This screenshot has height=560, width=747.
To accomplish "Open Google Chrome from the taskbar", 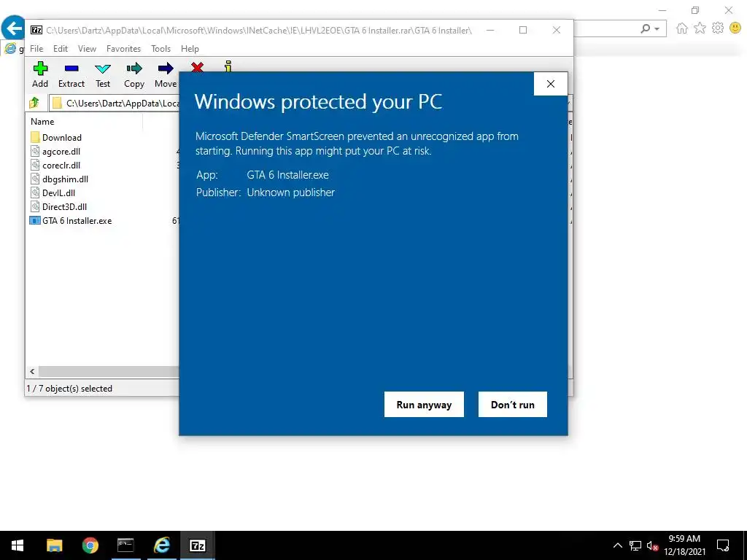I will [x=90, y=545].
